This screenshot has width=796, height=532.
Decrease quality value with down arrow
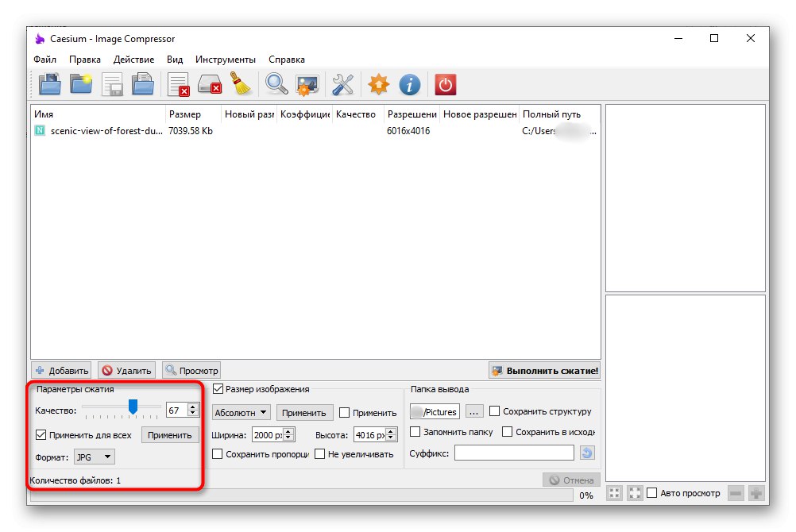tap(193, 413)
